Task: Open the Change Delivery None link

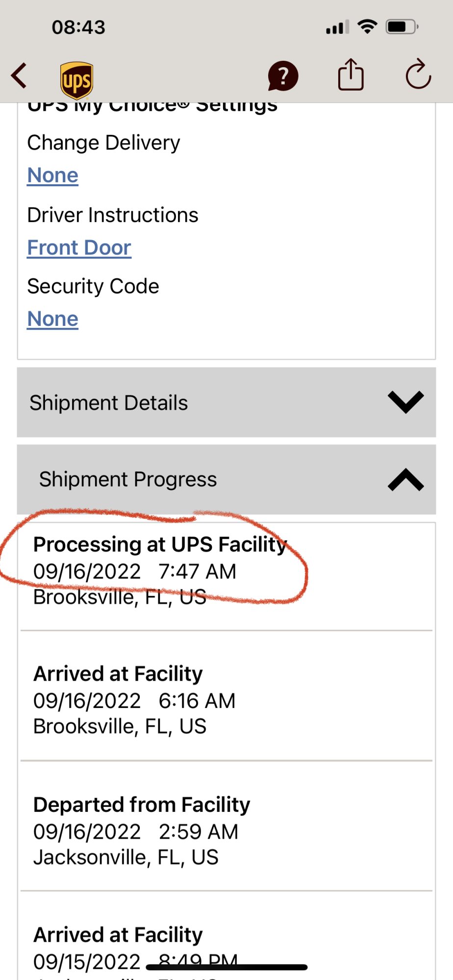Action: coord(53,175)
